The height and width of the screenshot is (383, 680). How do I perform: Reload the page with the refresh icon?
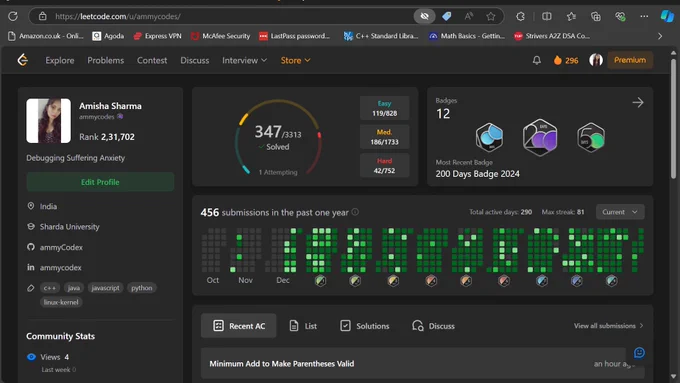(x=13, y=16)
